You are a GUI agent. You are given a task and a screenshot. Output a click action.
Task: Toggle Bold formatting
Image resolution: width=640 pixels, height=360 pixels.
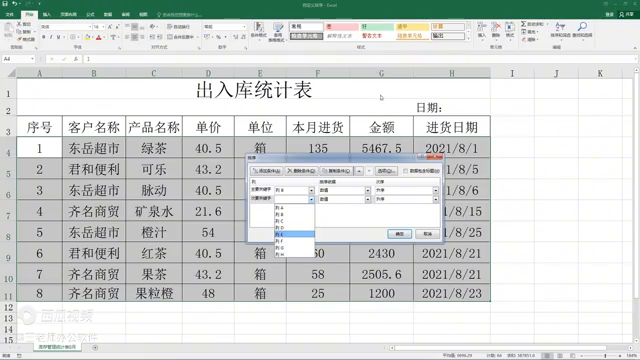tap(44, 37)
